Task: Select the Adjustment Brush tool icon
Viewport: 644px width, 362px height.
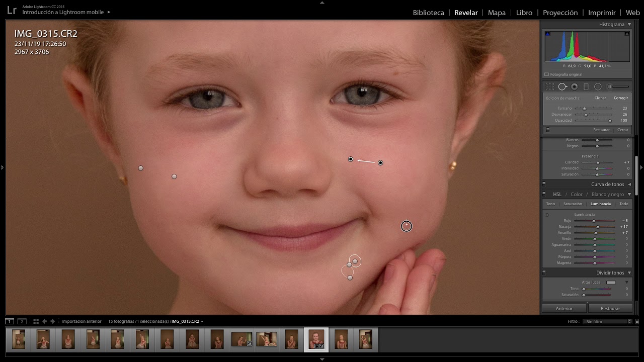Action: [618, 87]
